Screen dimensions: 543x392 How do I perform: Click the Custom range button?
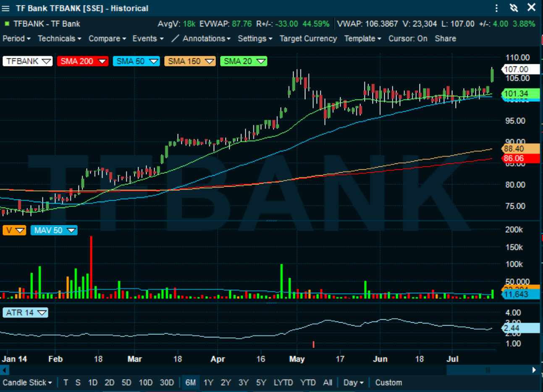coord(388,383)
